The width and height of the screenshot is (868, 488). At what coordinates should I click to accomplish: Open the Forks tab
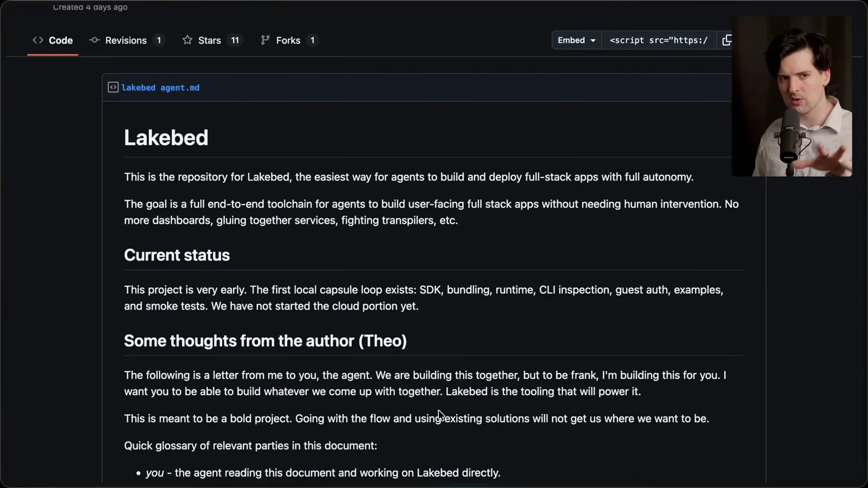coord(289,40)
